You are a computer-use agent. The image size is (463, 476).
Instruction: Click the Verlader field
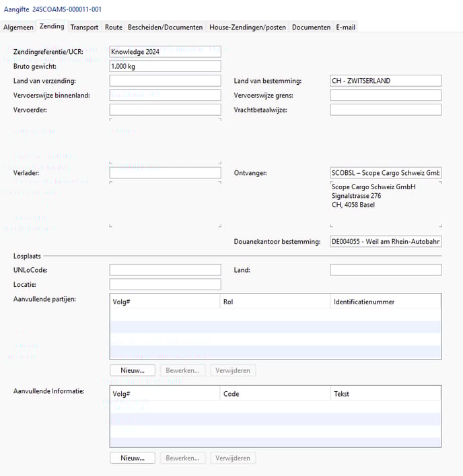165,173
